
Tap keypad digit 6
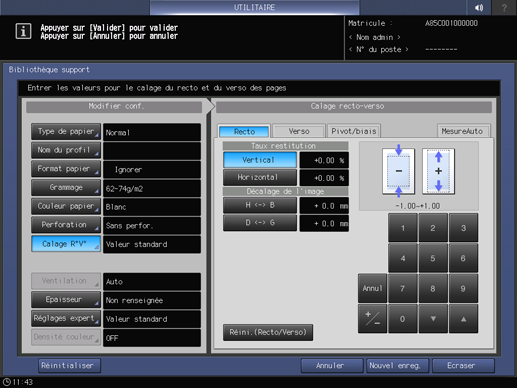pos(463,258)
